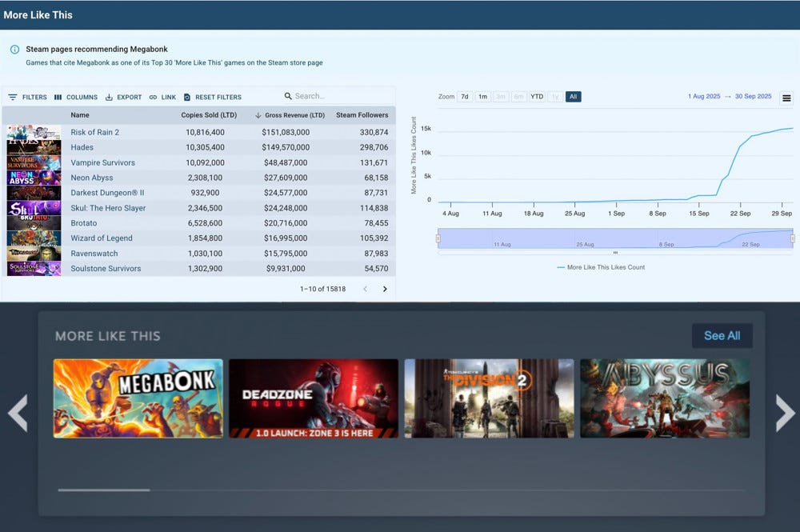This screenshot has height=532, width=800.
Task: Copy the table using Link icon
Action: tap(153, 98)
